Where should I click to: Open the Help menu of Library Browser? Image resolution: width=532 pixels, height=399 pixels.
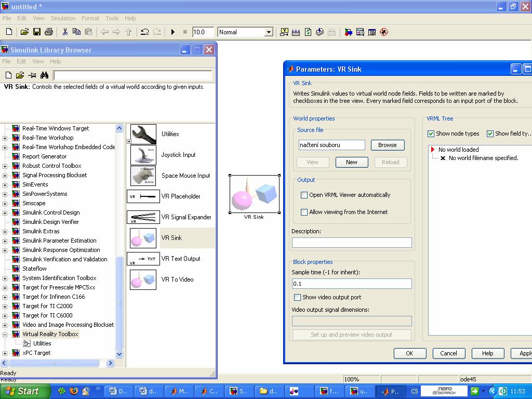(55, 61)
